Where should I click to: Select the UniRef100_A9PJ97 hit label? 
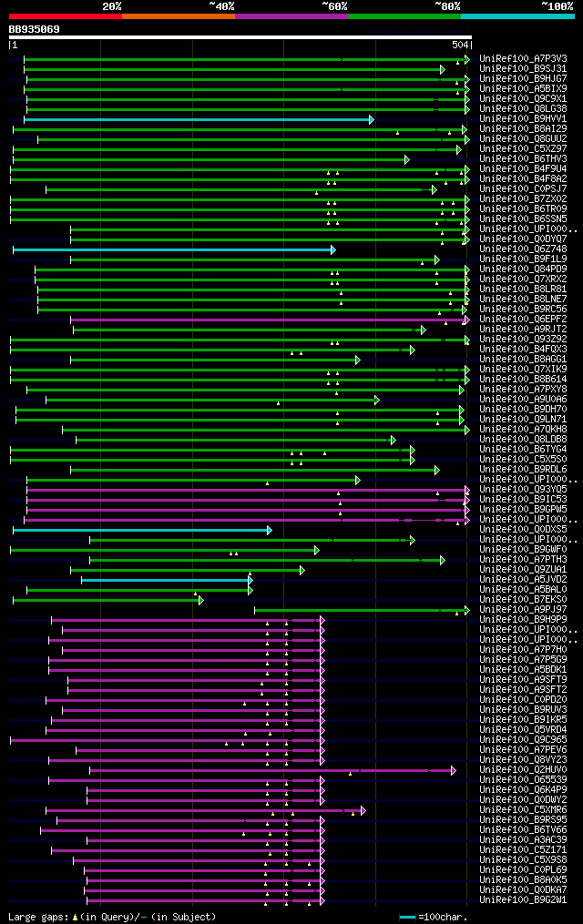[523, 610]
